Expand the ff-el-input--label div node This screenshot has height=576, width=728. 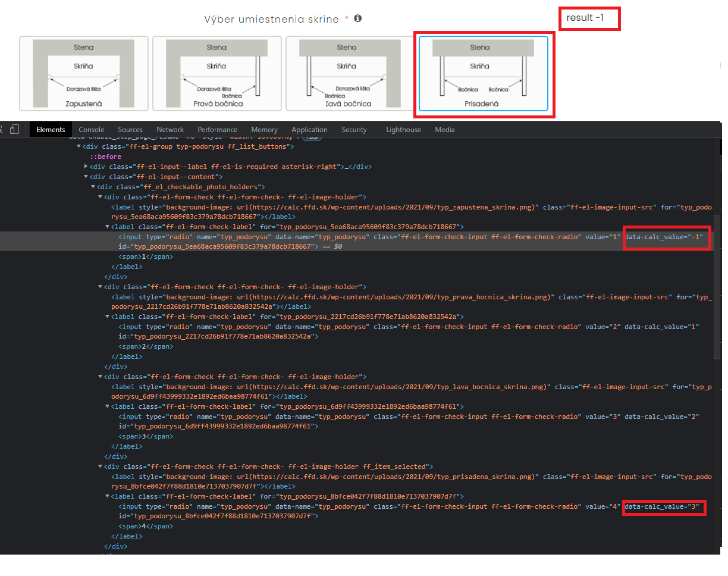[86, 167]
